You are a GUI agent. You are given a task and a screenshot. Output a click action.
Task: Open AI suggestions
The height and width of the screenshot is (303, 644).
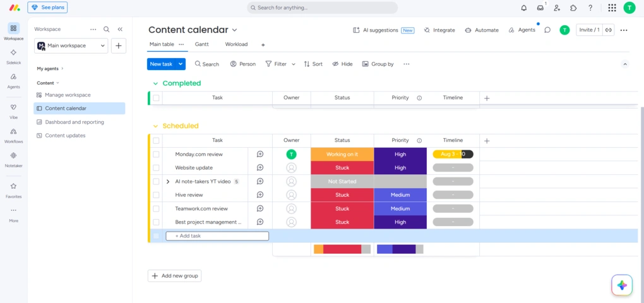(x=383, y=30)
